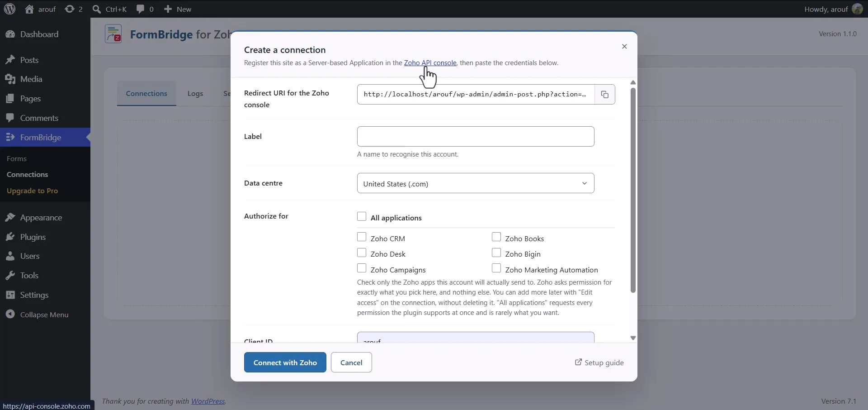Switch to the Logs tab
868x410 pixels.
(195, 94)
